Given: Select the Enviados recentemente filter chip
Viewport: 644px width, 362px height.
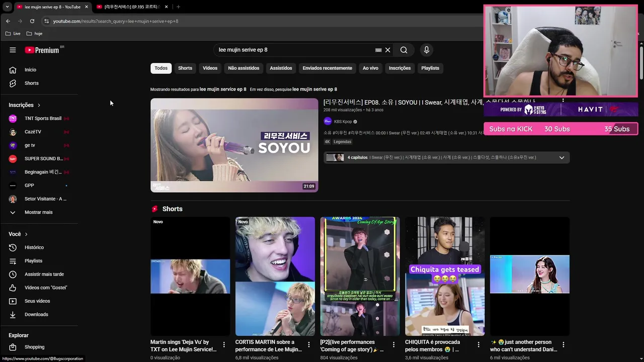Looking at the screenshot, I should point(328,68).
